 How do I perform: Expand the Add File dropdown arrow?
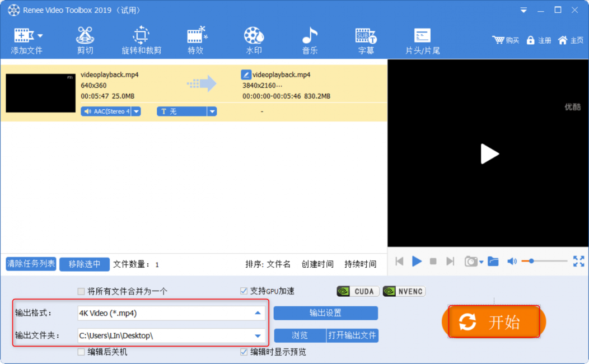pyautogui.click(x=40, y=36)
